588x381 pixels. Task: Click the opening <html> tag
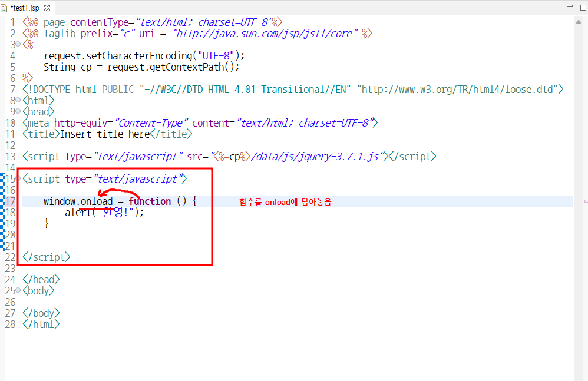38,100
